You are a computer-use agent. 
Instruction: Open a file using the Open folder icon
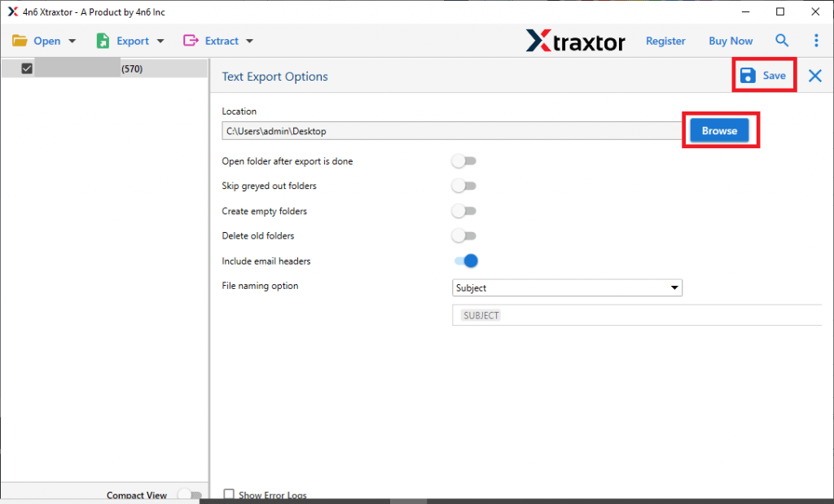pos(20,40)
